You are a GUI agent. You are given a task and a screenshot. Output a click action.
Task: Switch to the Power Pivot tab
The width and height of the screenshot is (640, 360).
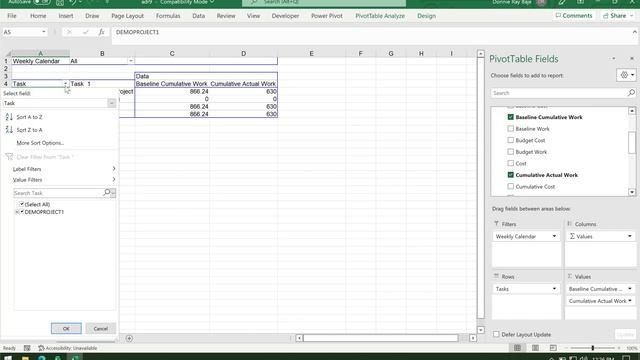click(327, 16)
